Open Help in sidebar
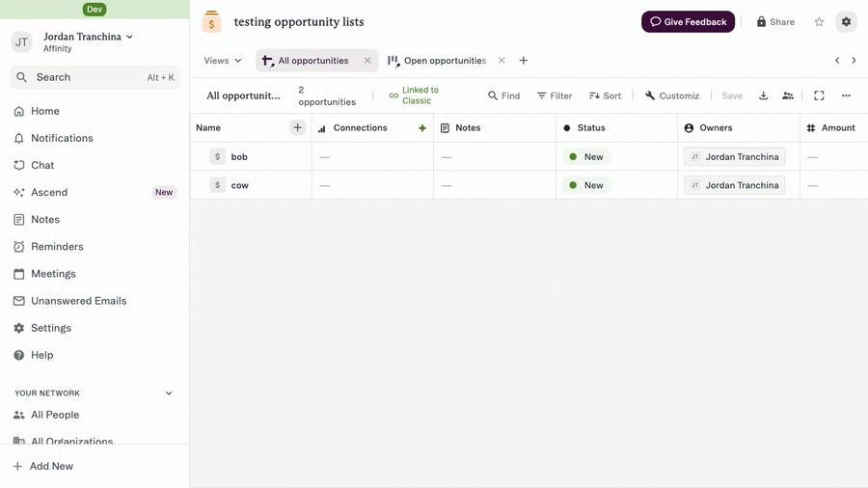The width and height of the screenshot is (868, 488). 34,355
